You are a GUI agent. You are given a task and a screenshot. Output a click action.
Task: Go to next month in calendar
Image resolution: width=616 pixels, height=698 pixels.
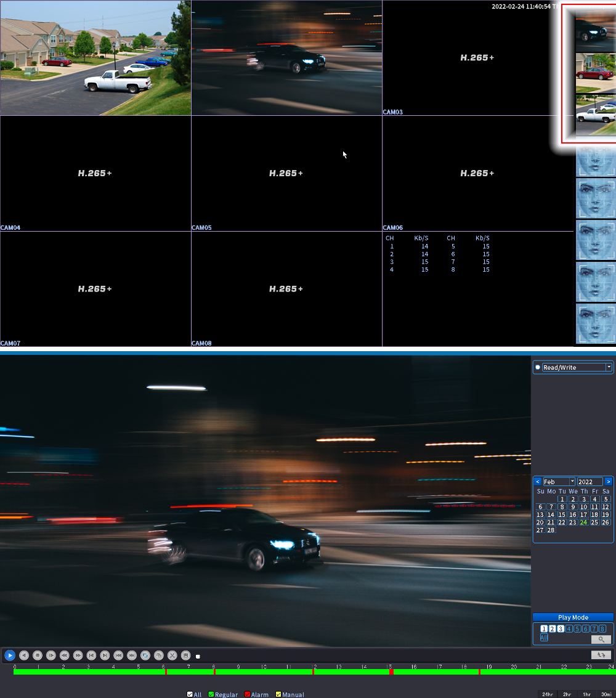(608, 482)
